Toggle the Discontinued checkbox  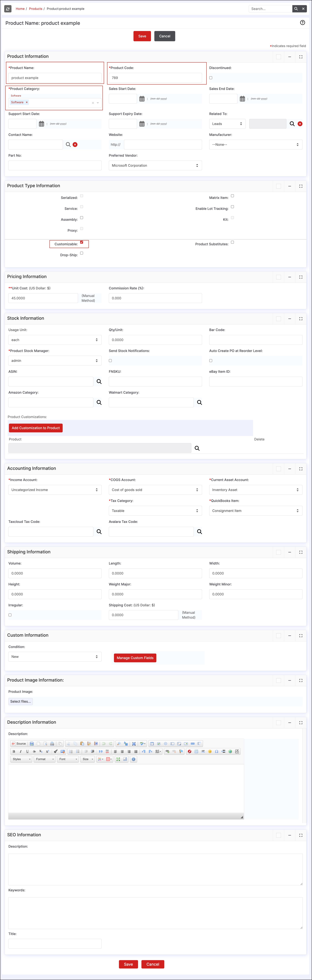211,78
